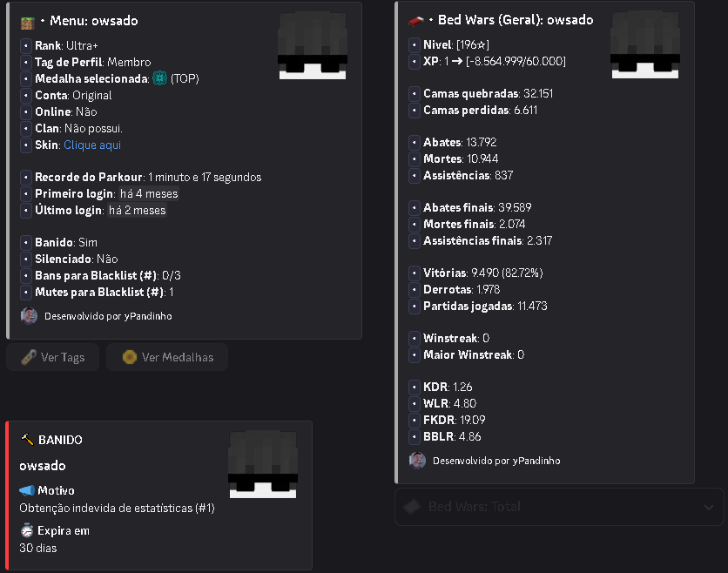Click the chevron arrow of Bed Wars dropdown

pos(709,507)
